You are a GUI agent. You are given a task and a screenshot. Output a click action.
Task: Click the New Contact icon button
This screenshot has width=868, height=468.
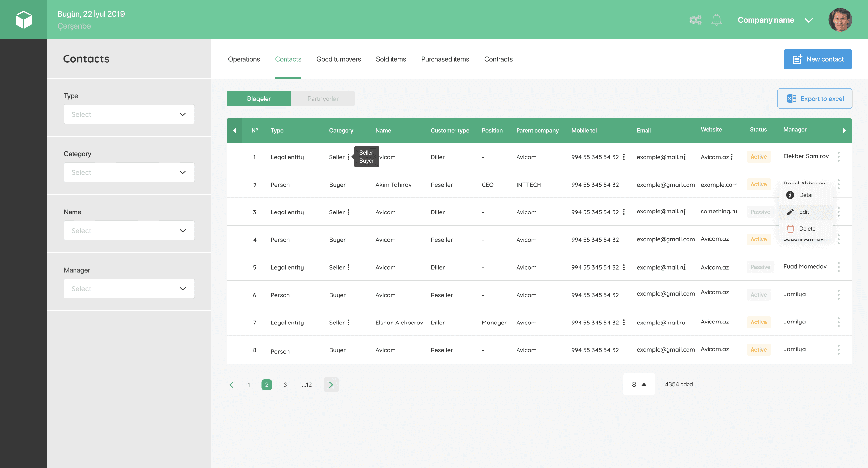click(796, 59)
